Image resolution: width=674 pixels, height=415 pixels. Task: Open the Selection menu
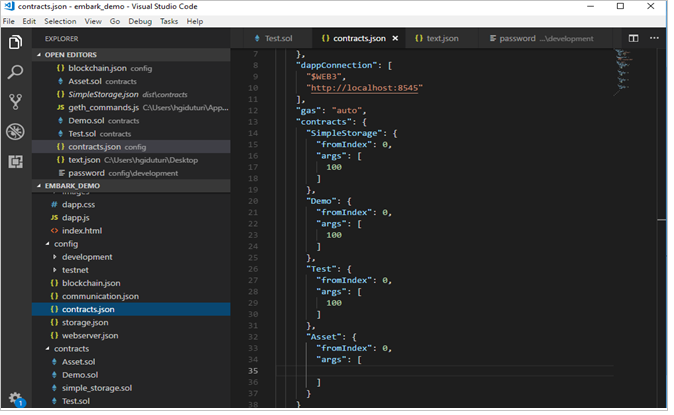pyautogui.click(x=61, y=22)
